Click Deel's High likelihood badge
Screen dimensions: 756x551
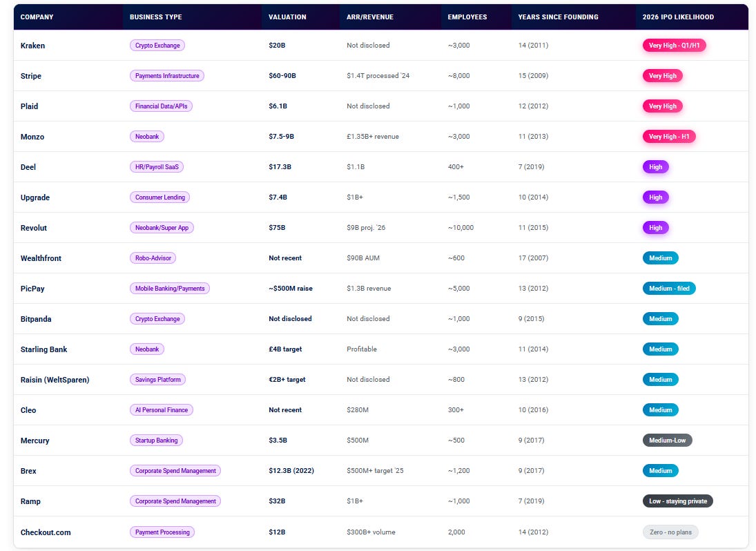[656, 167]
